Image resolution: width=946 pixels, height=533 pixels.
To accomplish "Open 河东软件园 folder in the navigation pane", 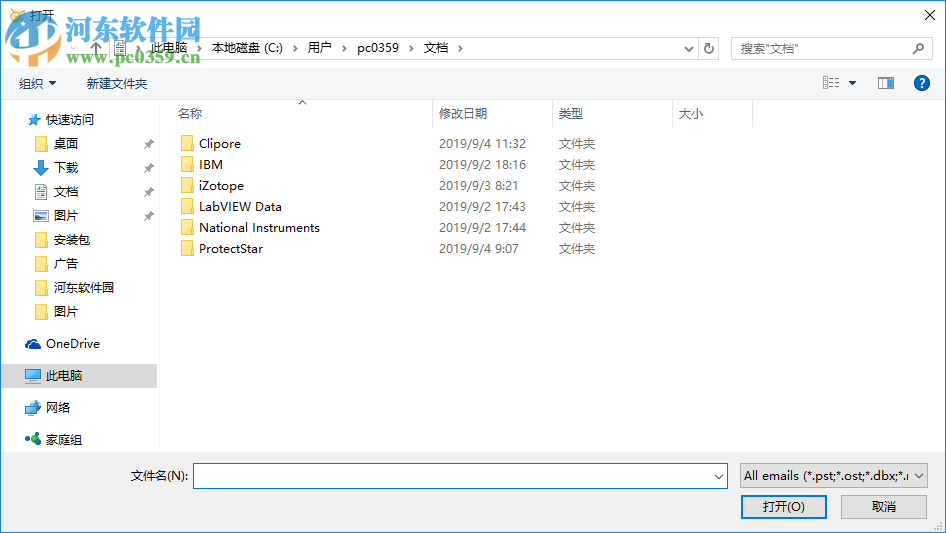I will tap(83, 287).
